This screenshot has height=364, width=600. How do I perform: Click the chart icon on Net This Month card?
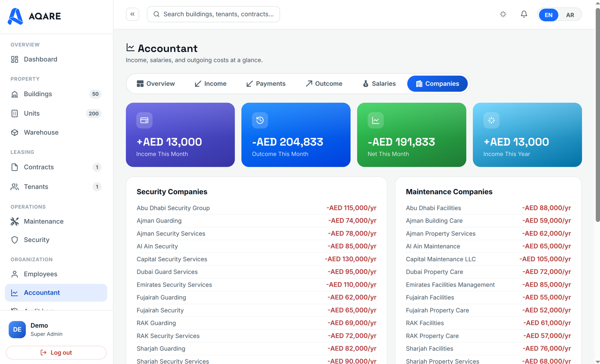(x=375, y=120)
